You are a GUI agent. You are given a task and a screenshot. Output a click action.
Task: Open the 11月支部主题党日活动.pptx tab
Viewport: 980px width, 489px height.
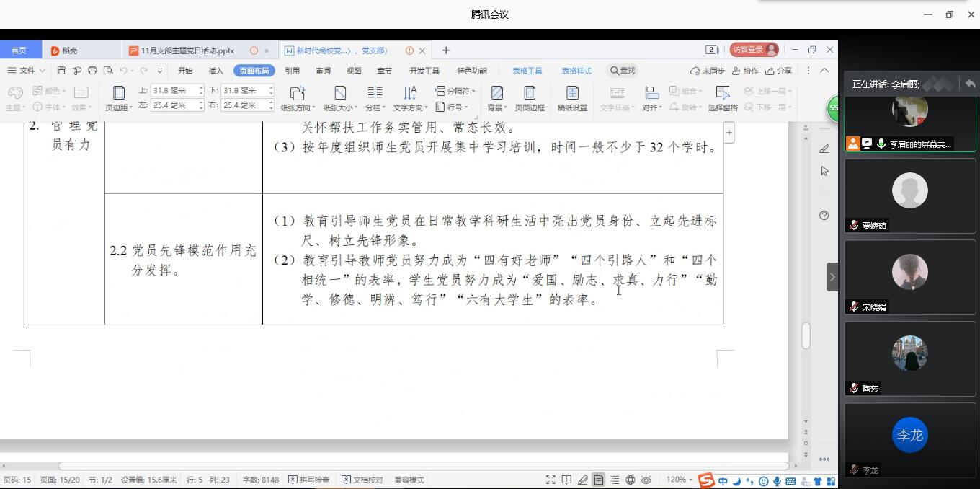pyautogui.click(x=187, y=50)
